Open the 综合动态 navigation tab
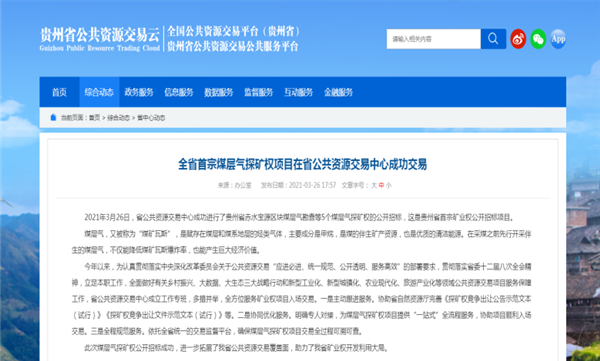600x361 pixels. click(x=99, y=92)
